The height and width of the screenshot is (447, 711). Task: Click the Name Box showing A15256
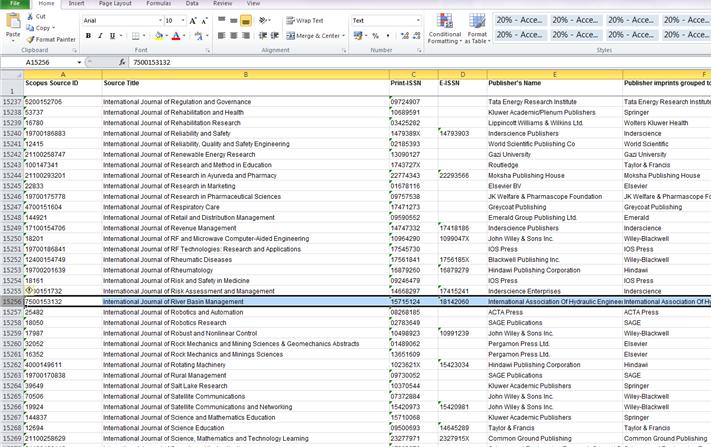(x=37, y=62)
